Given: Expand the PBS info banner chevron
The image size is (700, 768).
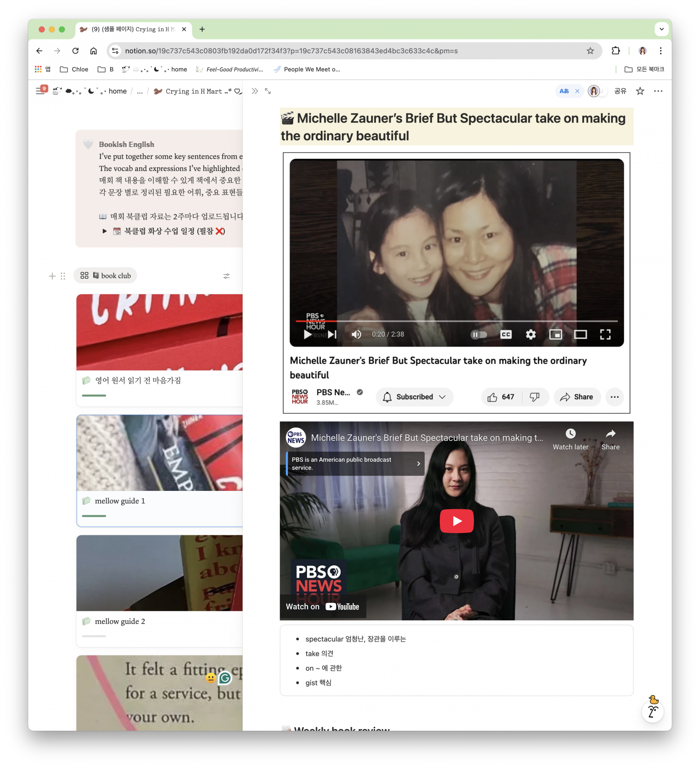Looking at the screenshot, I should click(418, 463).
